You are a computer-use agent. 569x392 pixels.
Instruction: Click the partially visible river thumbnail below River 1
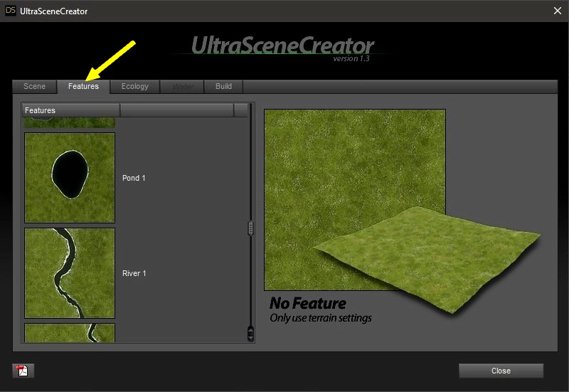(70, 333)
